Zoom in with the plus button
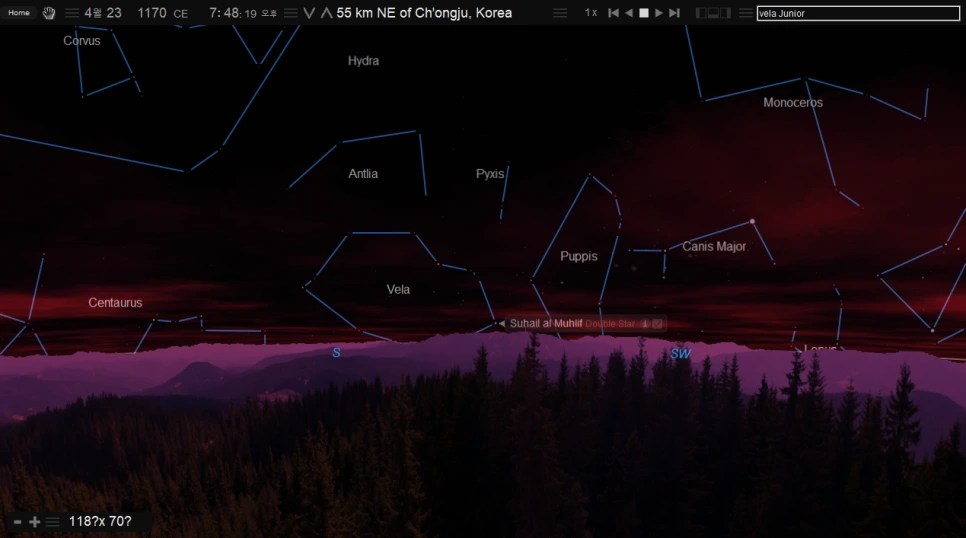The width and height of the screenshot is (966, 538). [x=34, y=522]
